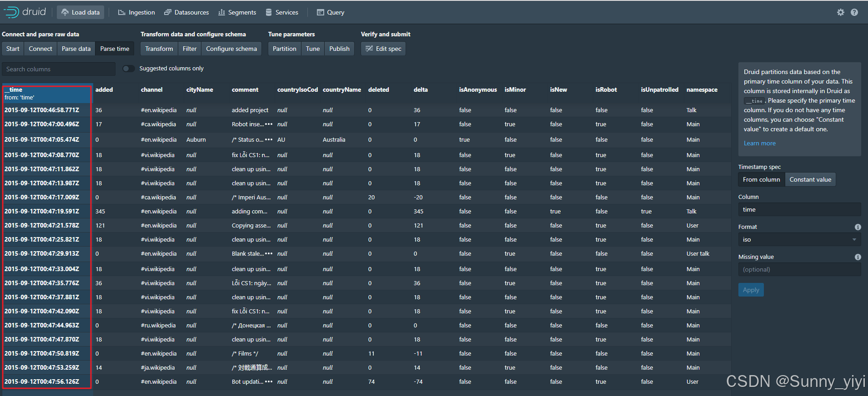Open Services view
This screenshot has width=868, height=396.
pos(282,12)
